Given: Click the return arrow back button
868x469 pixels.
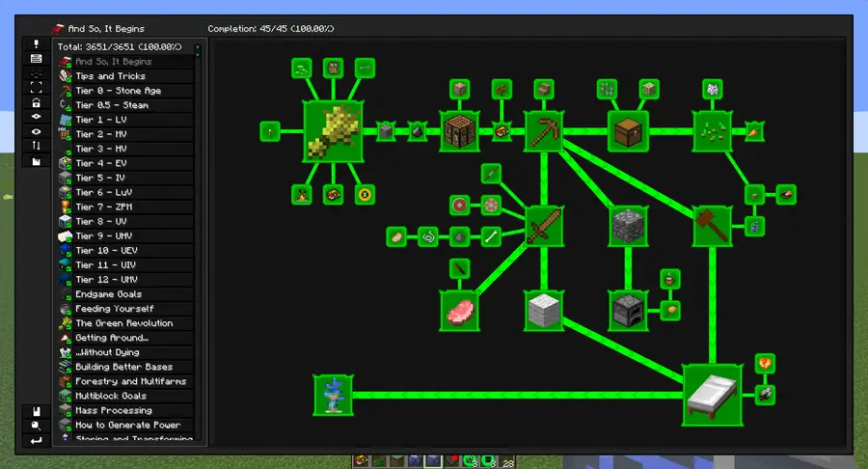Looking at the screenshot, I should tap(36, 441).
